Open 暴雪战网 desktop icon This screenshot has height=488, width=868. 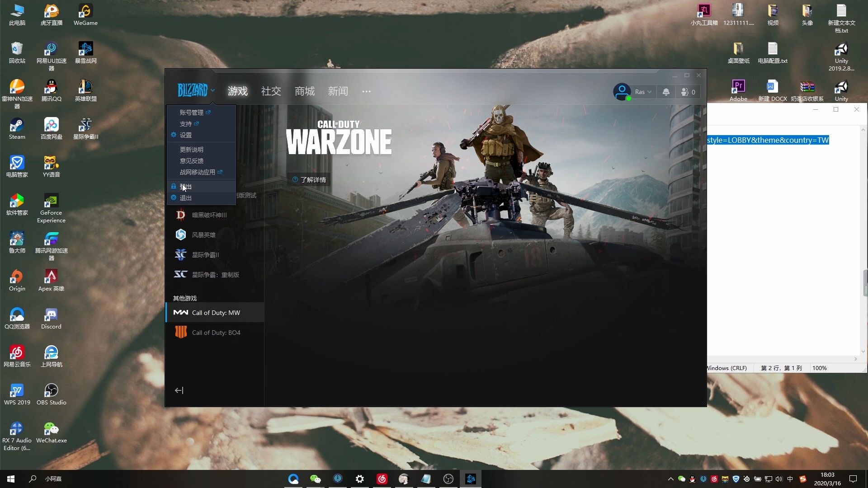(x=85, y=52)
